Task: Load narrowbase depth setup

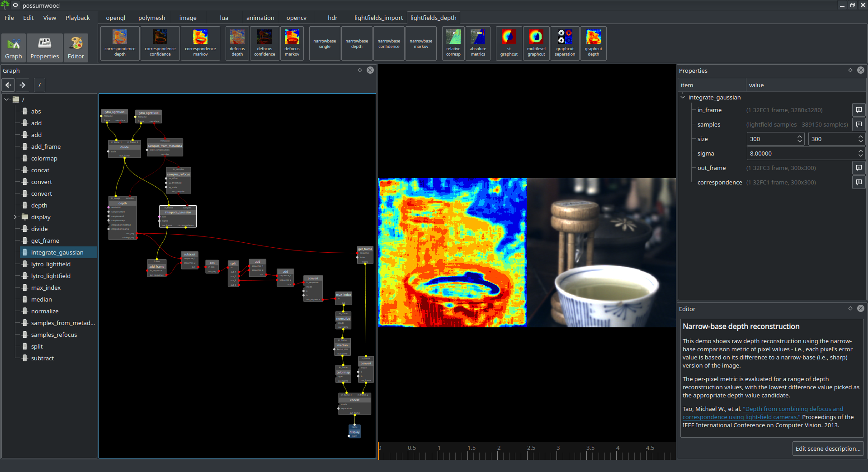Action: (x=357, y=43)
